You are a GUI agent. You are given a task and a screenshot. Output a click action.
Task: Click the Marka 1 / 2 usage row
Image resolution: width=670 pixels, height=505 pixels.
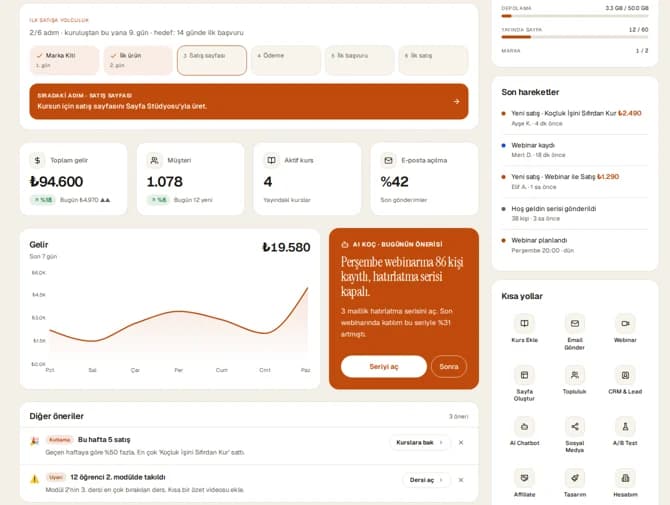coord(575,50)
